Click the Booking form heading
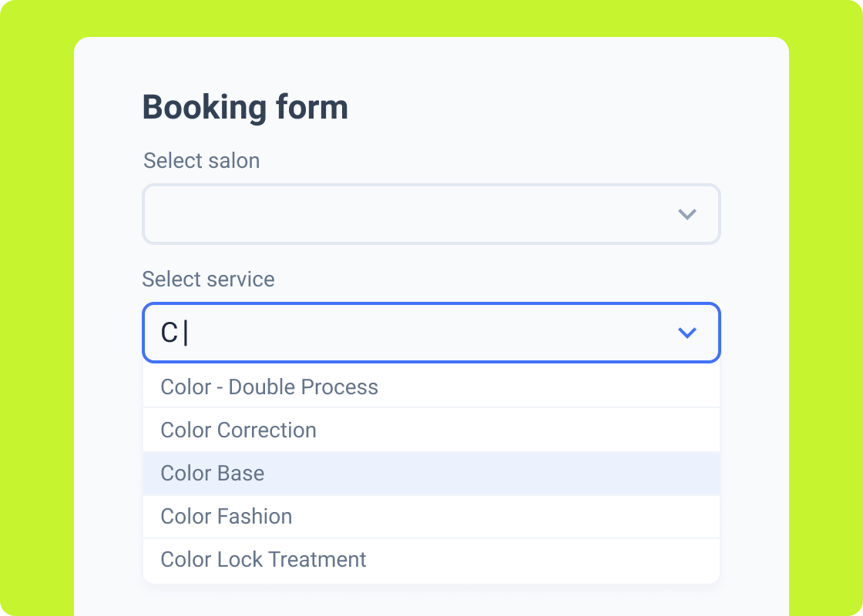 click(245, 106)
